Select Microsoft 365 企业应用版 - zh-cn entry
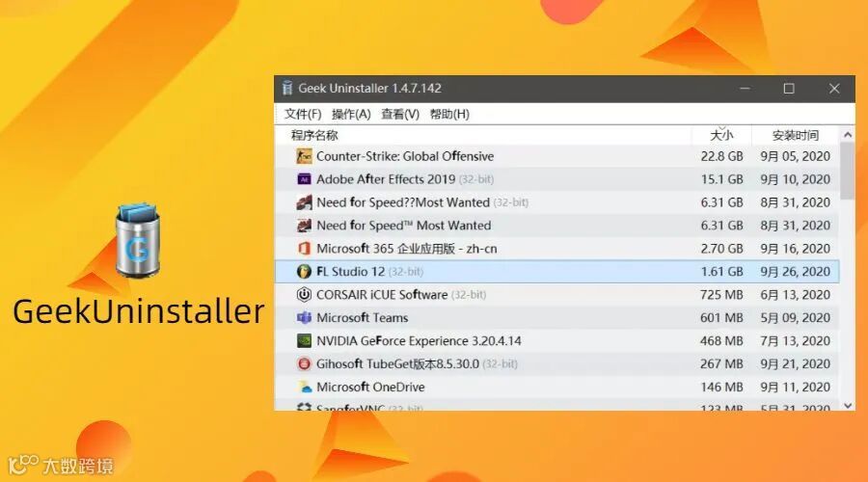868x482 pixels. (x=406, y=249)
